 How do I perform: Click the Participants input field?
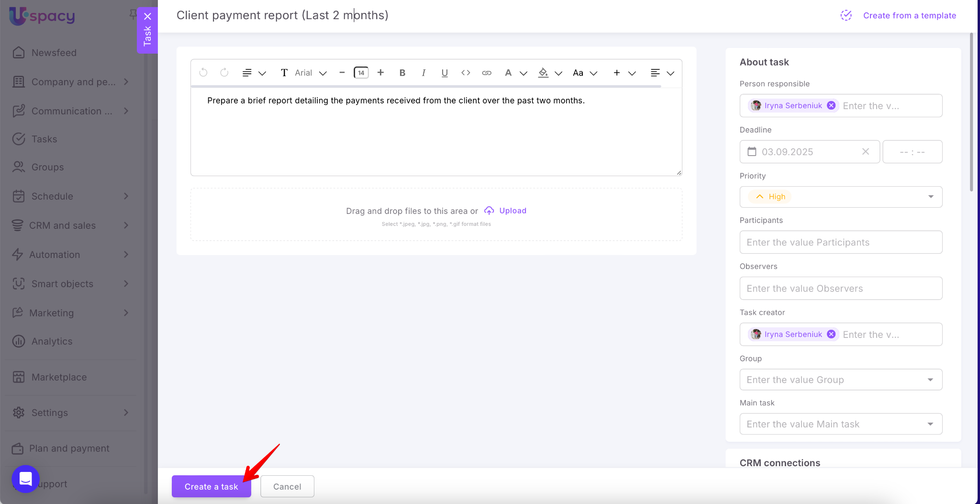coord(840,242)
